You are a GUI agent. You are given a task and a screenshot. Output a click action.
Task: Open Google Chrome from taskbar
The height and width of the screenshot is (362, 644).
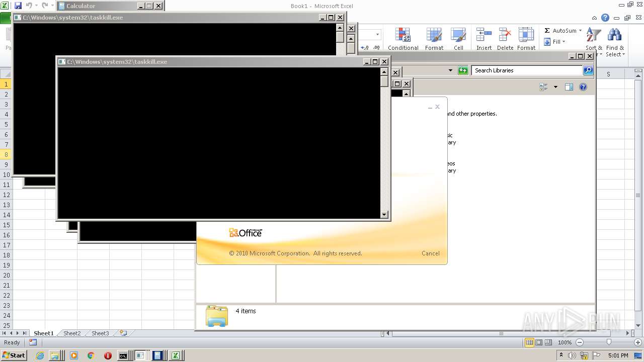tap(91, 355)
